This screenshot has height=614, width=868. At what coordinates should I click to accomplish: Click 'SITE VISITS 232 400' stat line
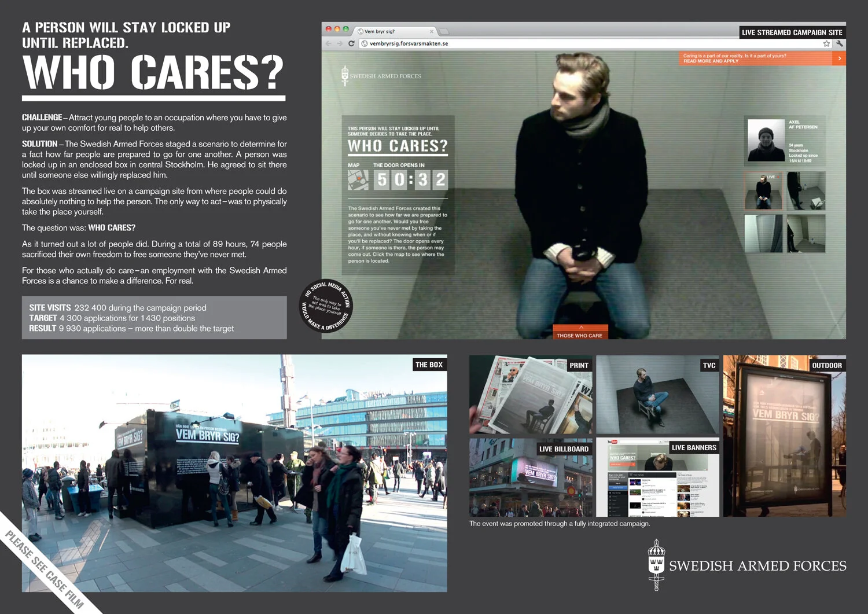pos(117,308)
